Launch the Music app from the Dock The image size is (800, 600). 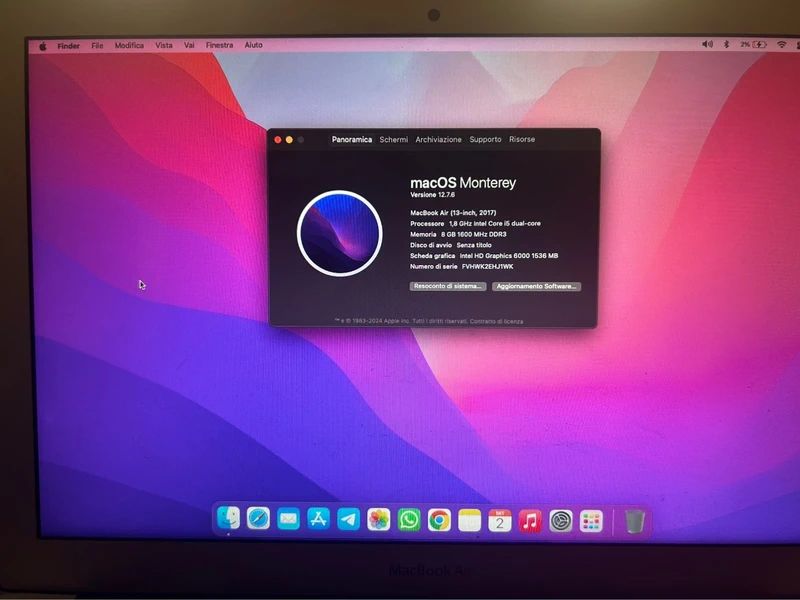click(x=530, y=521)
